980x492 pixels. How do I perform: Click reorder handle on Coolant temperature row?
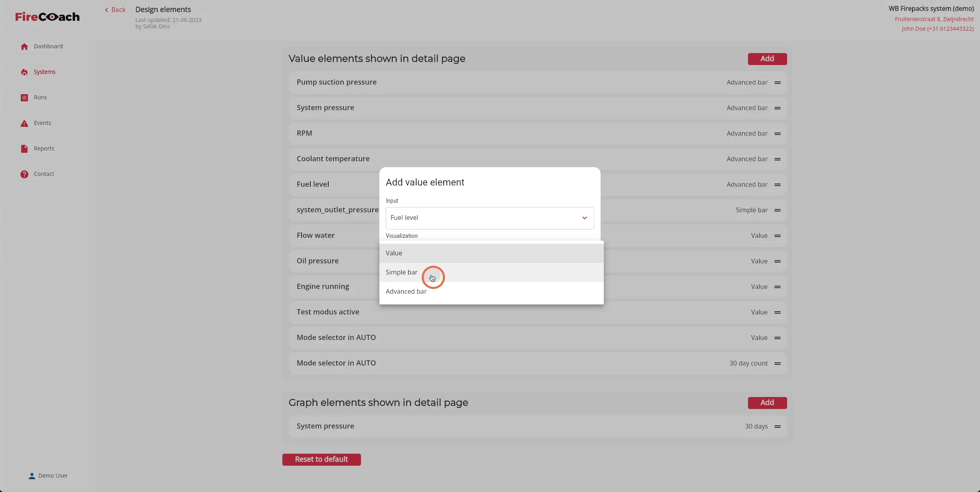point(778,159)
